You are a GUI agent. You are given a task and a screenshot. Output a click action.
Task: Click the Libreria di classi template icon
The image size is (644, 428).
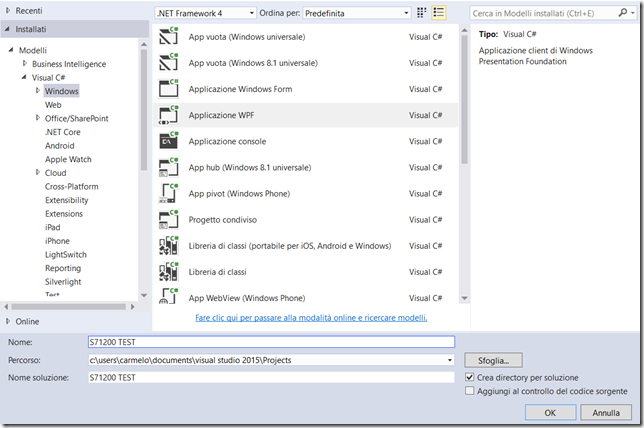168,272
